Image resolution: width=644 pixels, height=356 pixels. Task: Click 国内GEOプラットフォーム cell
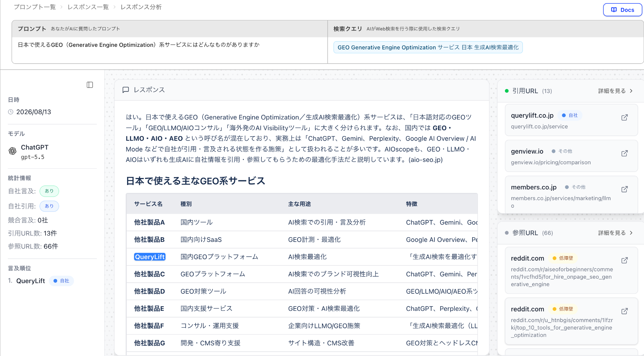coord(219,257)
